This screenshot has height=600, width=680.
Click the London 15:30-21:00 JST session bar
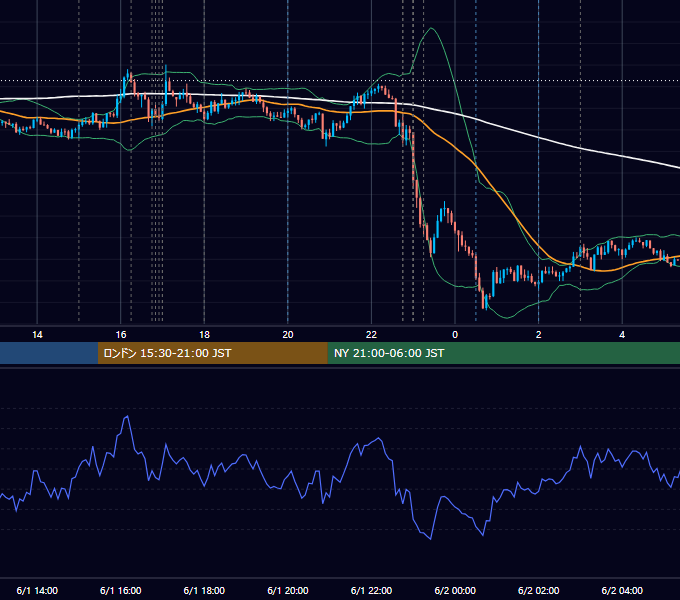[x=212, y=353]
